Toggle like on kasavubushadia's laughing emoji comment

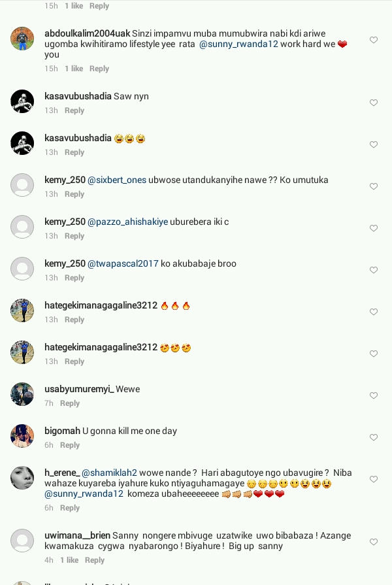(373, 144)
